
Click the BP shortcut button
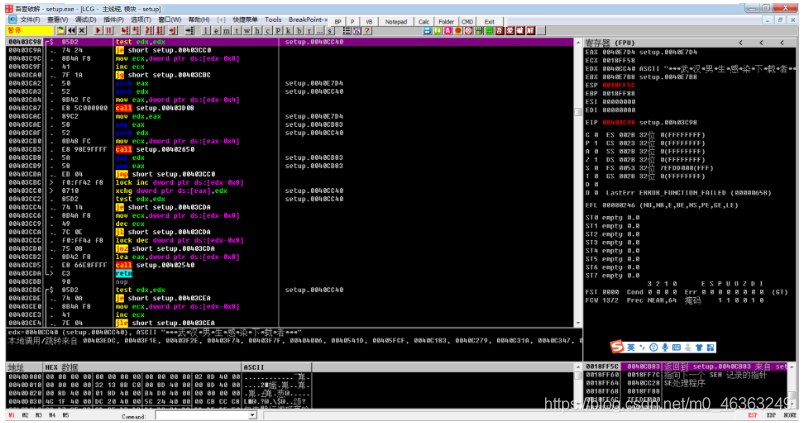click(338, 21)
